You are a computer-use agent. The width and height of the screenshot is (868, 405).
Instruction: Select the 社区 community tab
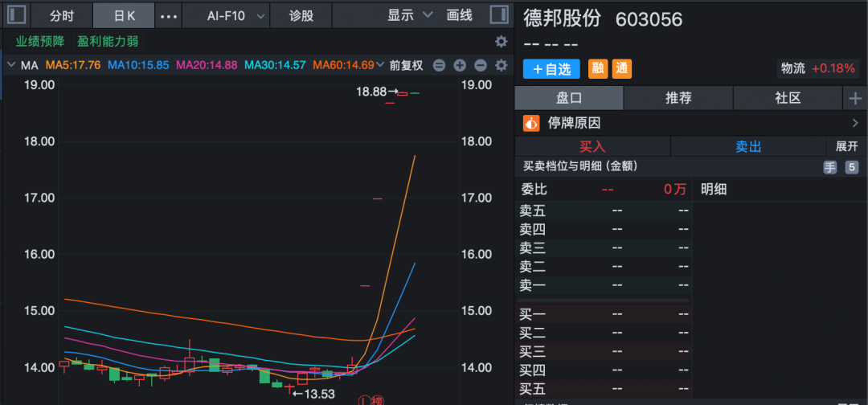click(788, 99)
